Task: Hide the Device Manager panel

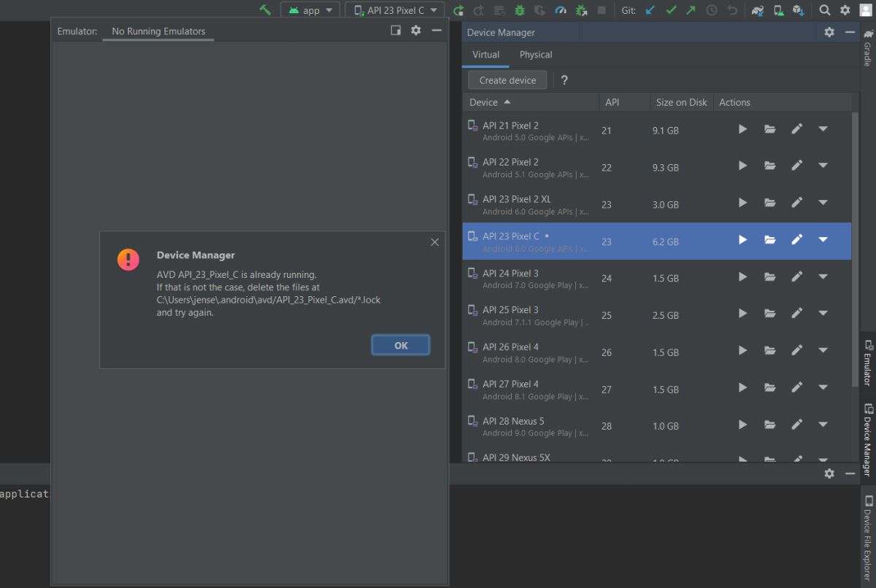Action: point(850,32)
